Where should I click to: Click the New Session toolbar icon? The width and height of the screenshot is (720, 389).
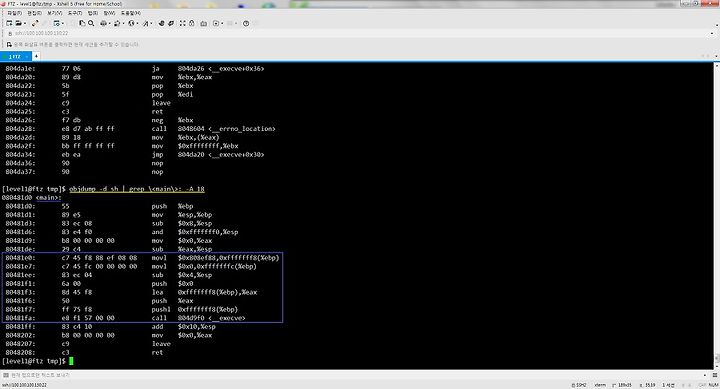(9, 23)
